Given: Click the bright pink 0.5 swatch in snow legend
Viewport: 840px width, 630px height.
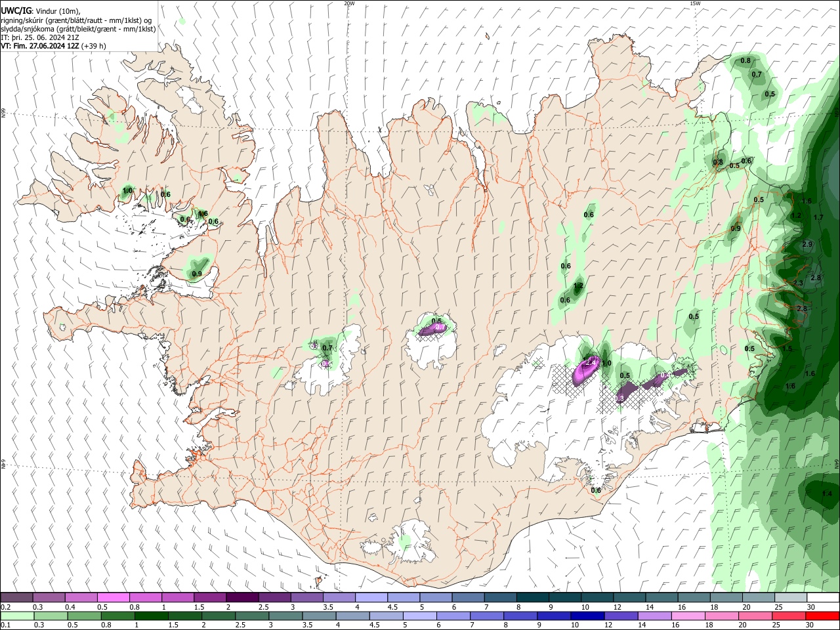Looking at the screenshot, I should coord(113,598).
